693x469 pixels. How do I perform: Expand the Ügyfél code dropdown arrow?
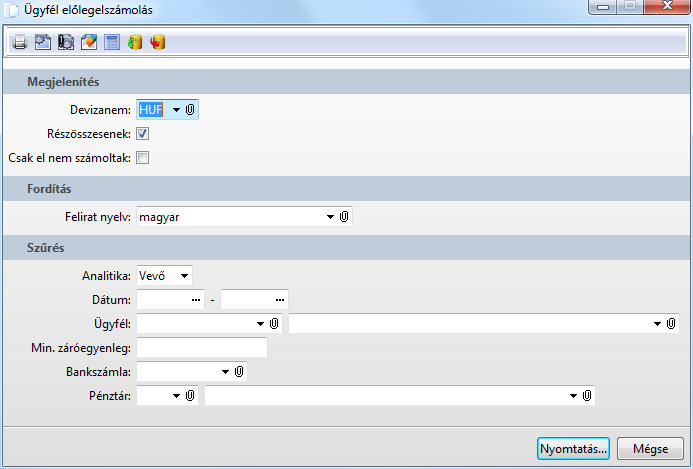point(260,324)
